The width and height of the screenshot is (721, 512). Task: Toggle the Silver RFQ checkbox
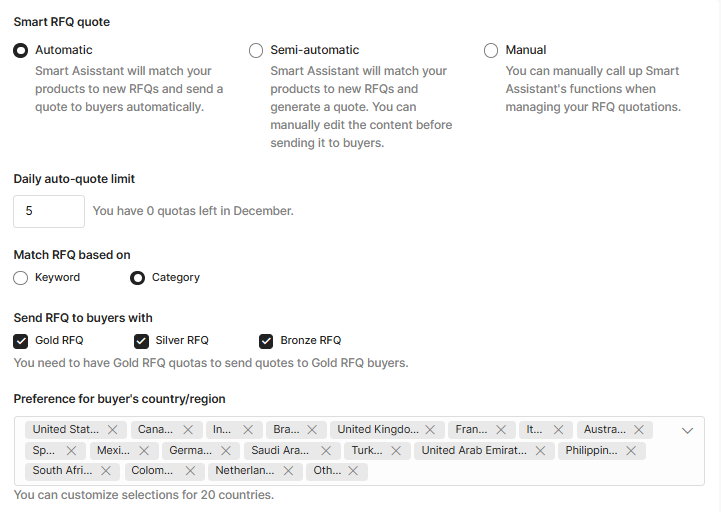[141, 340]
